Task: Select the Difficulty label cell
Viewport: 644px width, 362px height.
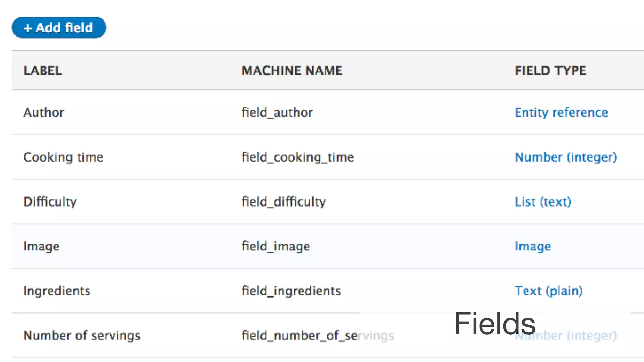Action: point(50,202)
